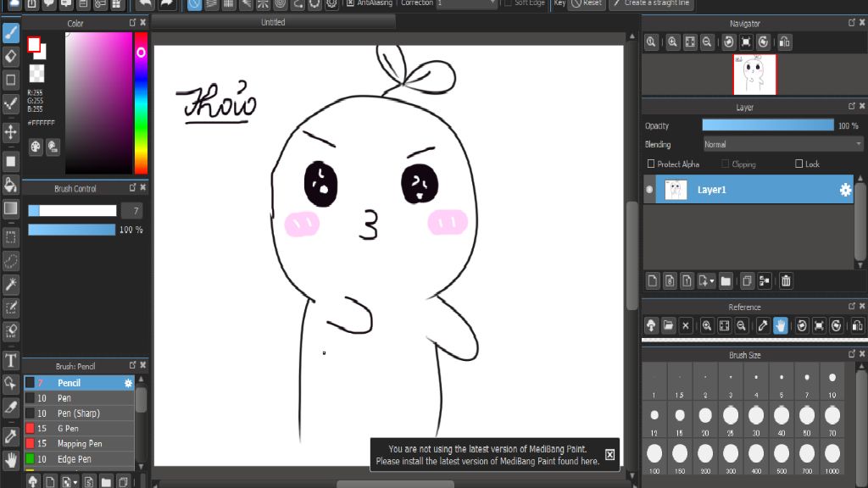Viewport: 868px width, 488px height.
Task: Select the rectangular Select tool
Action: [10, 237]
